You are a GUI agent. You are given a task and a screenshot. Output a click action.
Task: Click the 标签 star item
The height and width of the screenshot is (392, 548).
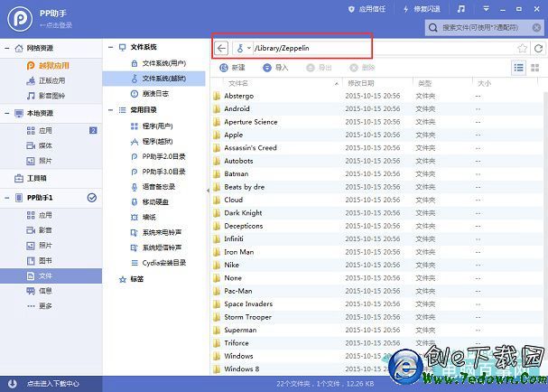pos(132,279)
